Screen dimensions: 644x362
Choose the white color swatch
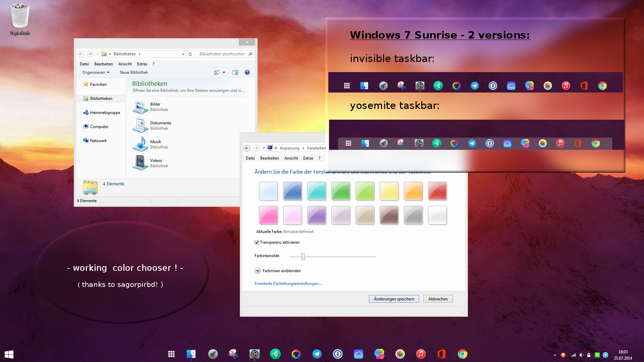437,215
